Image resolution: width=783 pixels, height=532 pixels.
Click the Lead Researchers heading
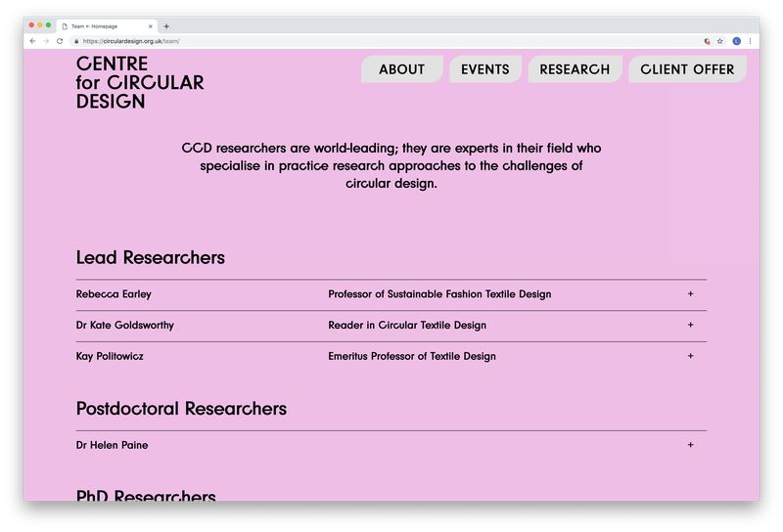pyautogui.click(x=151, y=257)
